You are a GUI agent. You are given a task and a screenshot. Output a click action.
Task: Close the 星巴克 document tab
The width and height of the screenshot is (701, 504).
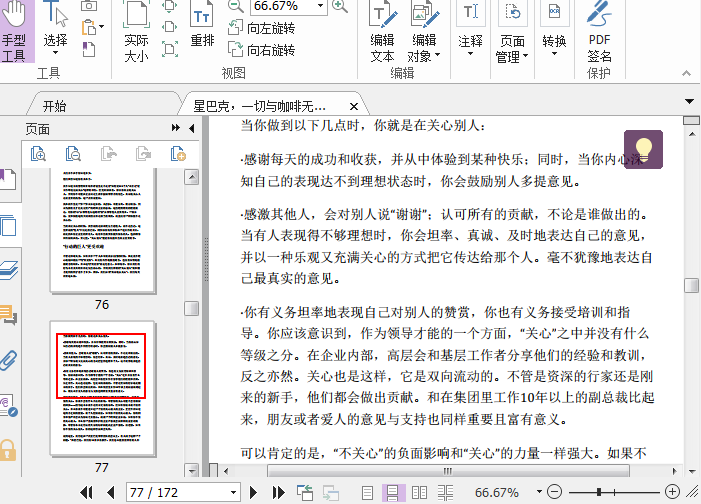pos(354,106)
